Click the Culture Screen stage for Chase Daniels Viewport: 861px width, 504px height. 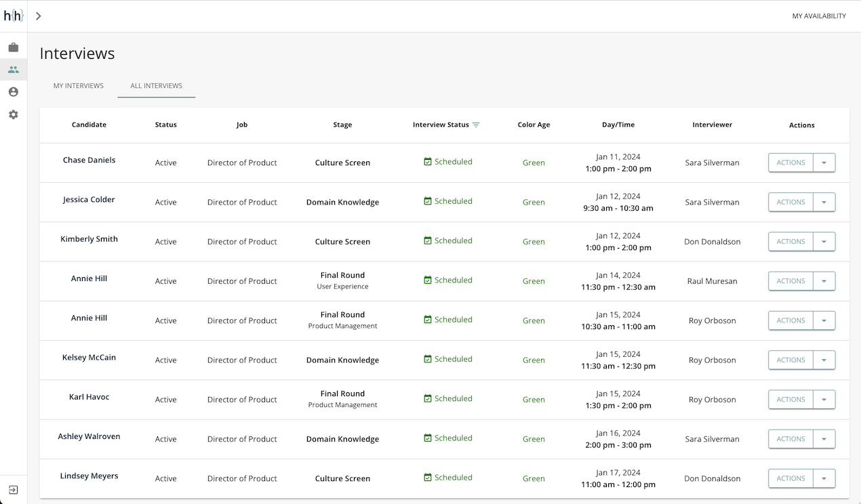pyautogui.click(x=342, y=163)
